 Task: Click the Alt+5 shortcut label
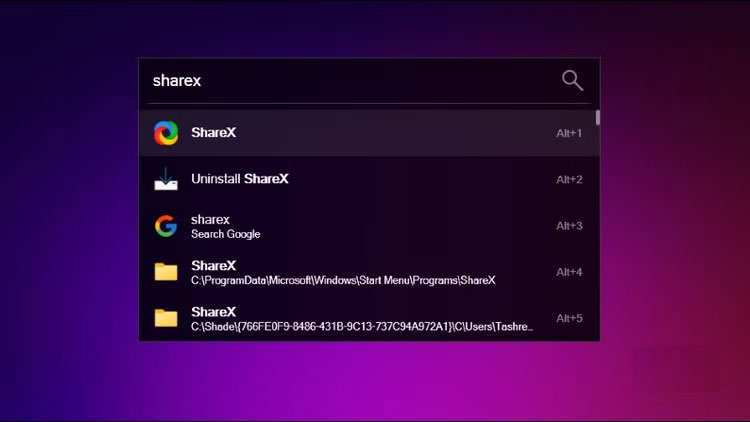coord(569,318)
